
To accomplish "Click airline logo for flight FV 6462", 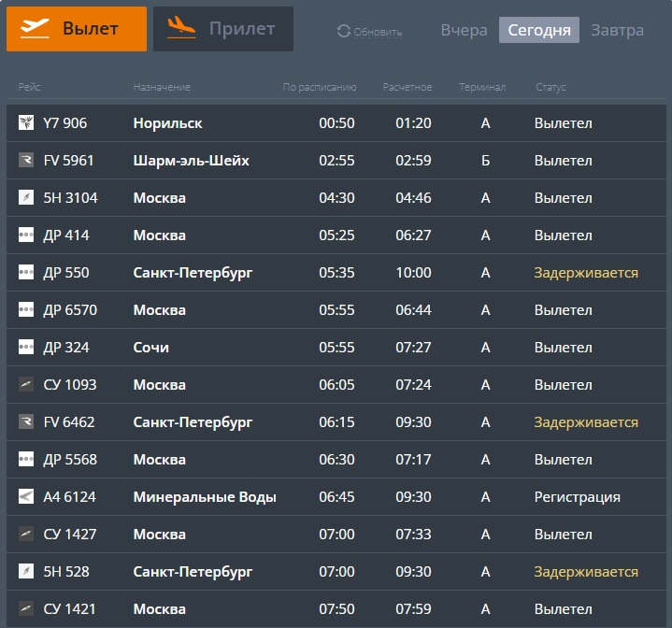I will [26, 422].
